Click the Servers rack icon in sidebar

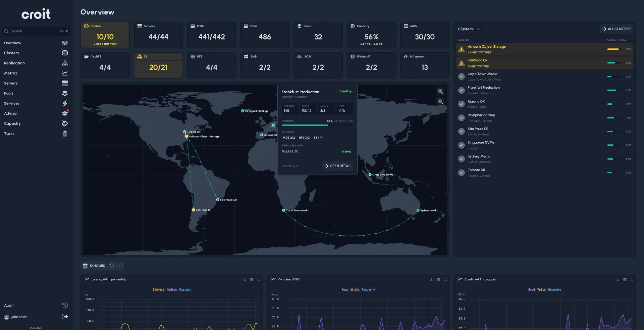[65, 83]
